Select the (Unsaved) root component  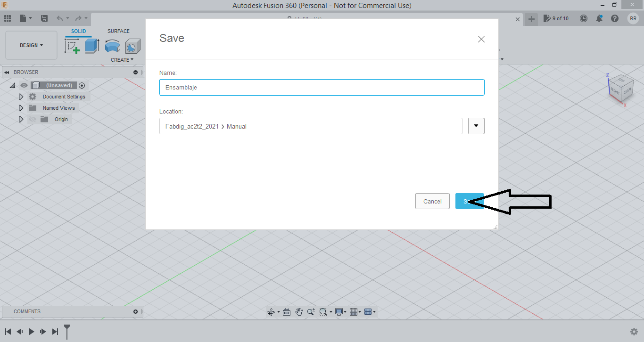click(x=59, y=85)
